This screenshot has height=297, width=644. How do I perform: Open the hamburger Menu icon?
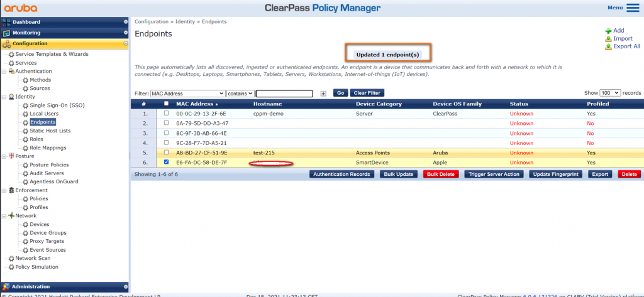633,8
